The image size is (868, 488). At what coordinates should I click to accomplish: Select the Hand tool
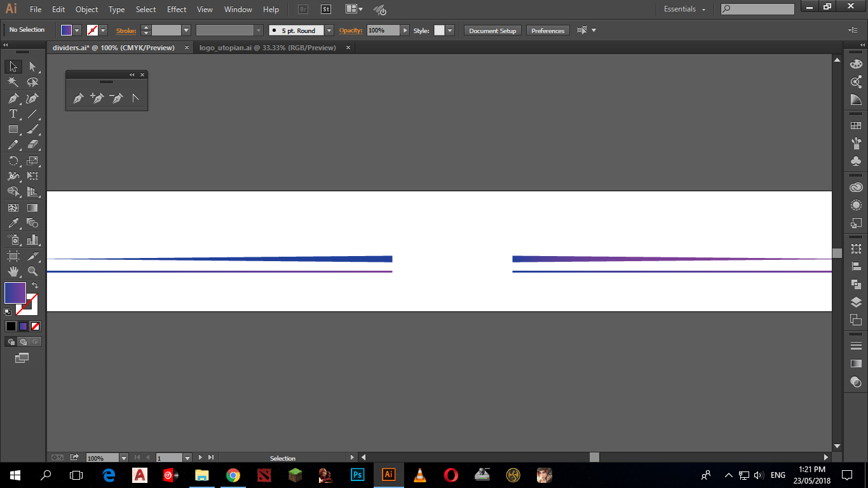(x=13, y=271)
